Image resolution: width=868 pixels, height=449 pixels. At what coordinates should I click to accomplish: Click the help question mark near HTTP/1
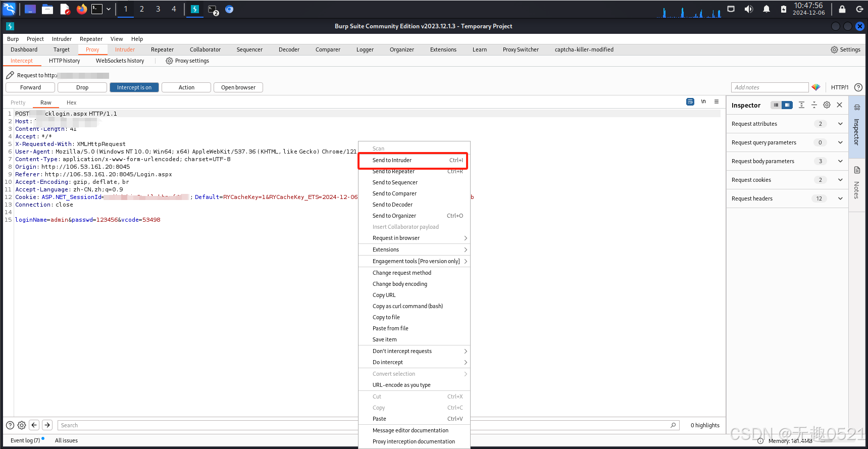(858, 87)
